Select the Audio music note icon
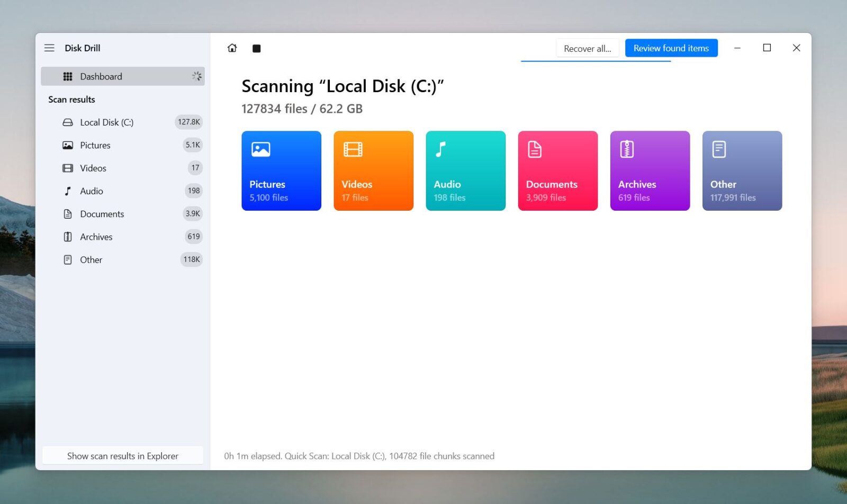This screenshot has height=504, width=847. point(67,191)
